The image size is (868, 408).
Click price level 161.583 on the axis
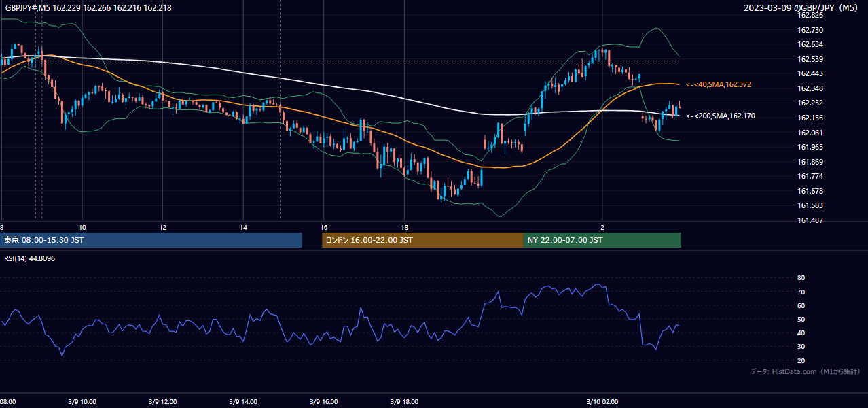pos(810,206)
